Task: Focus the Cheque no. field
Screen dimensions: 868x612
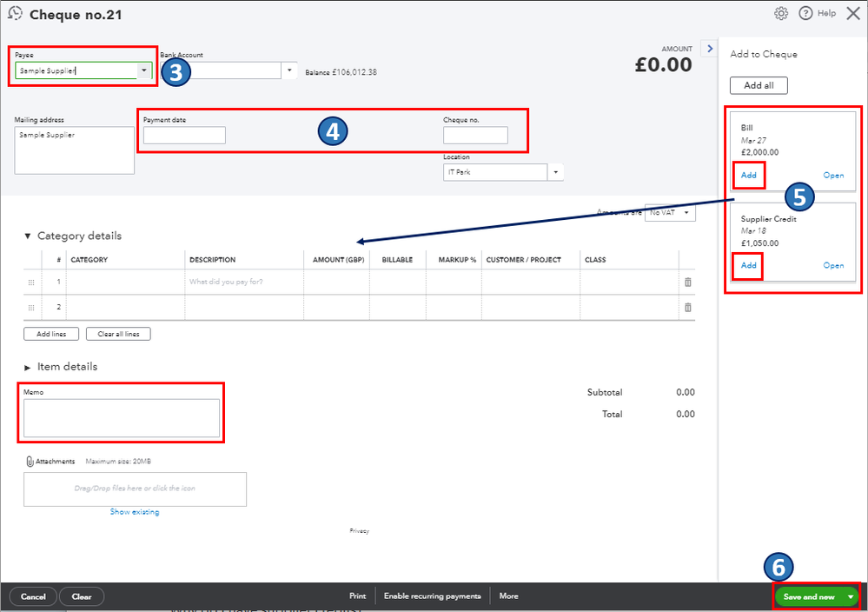Action: (475, 135)
